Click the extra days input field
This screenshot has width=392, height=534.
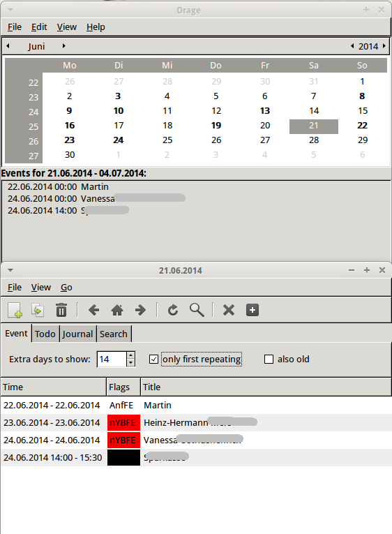click(x=112, y=359)
